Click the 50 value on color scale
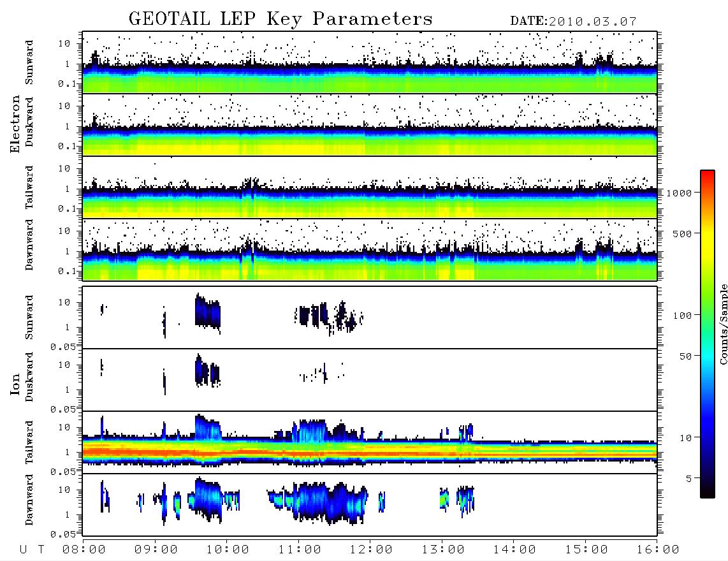This screenshot has width=728, height=561. coord(685,356)
